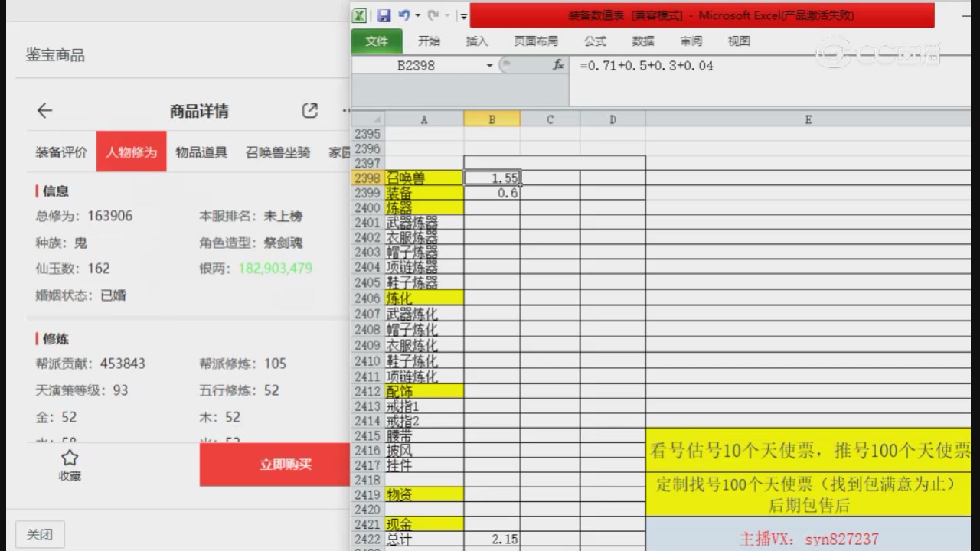Click the 角色造型: 祭剑魂 text
The height and width of the screenshot is (551, 980).
(x=251, y=243)
